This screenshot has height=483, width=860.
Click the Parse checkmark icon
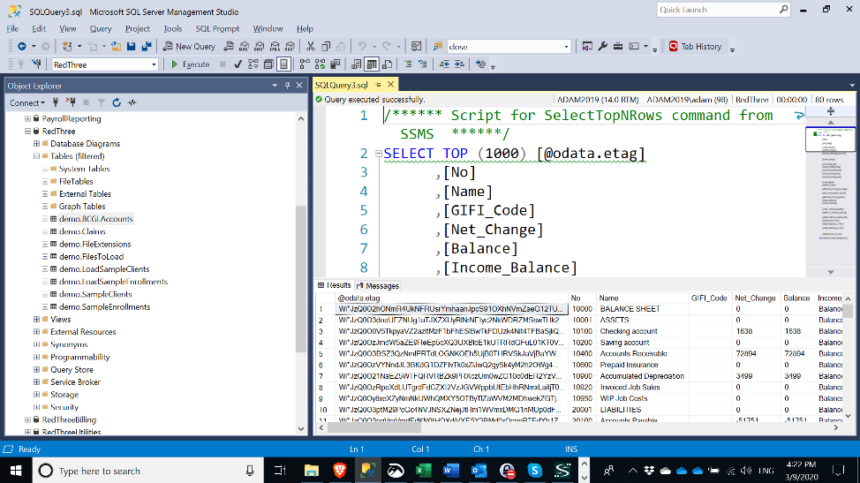point(237,65)
